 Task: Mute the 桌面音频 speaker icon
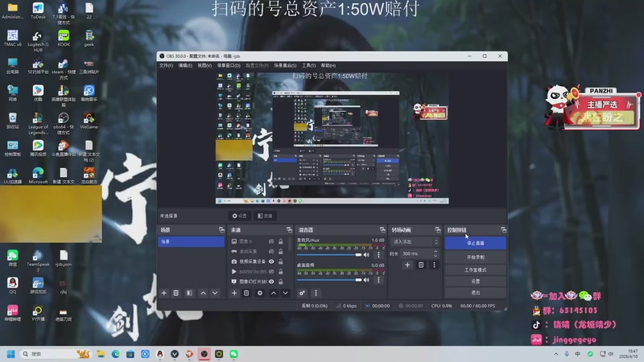(366, 280)
